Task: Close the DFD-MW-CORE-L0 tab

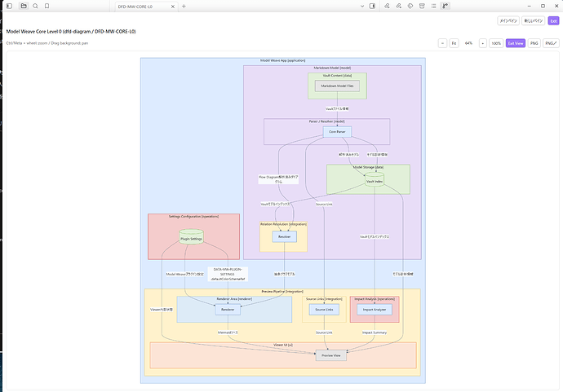Action: click(173, 7)
